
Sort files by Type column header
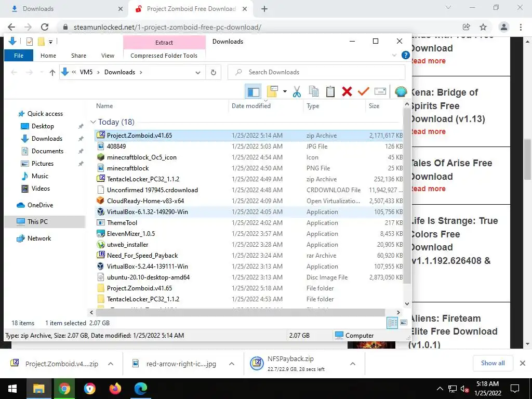(312, 106)
